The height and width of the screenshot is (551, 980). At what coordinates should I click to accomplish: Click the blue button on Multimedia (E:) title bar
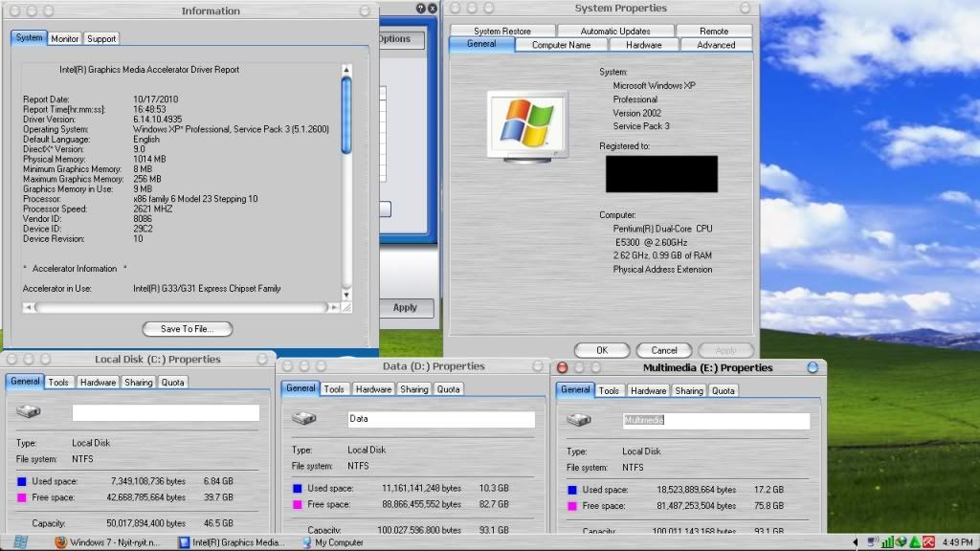point(813,367)
